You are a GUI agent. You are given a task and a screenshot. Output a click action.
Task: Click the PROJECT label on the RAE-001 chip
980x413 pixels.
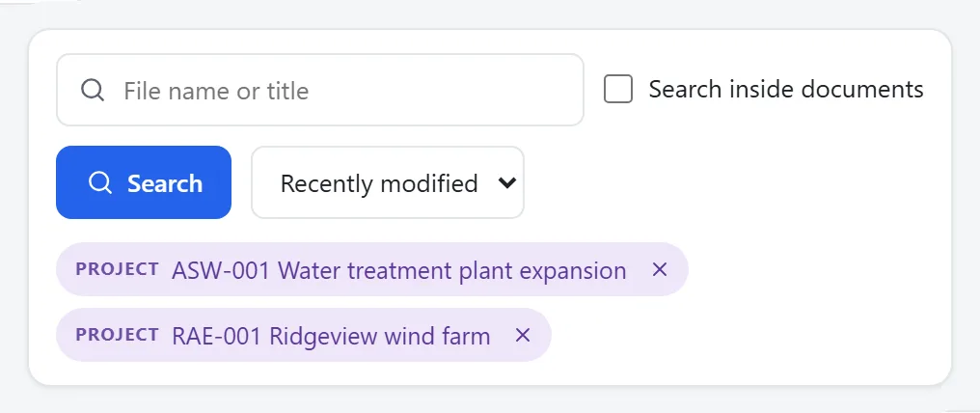(117, 335)
